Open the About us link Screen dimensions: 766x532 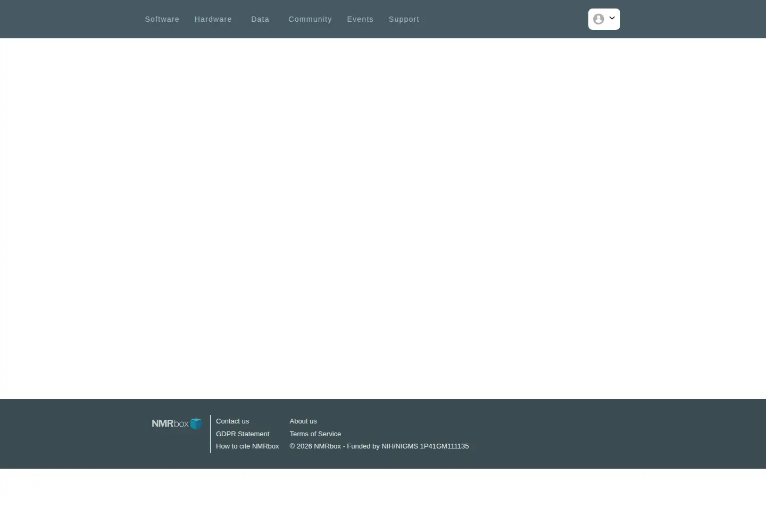[303, 421]
